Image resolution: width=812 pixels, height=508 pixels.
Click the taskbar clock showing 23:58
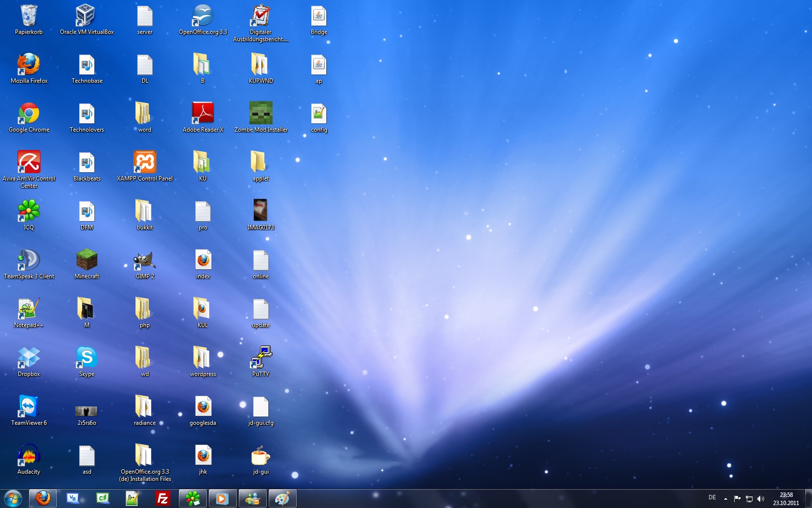coord(786,499)
